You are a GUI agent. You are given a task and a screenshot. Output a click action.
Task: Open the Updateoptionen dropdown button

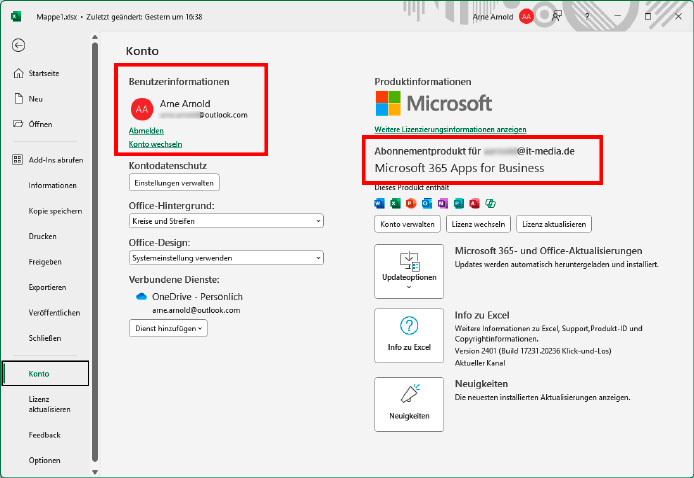pos(409,271)
